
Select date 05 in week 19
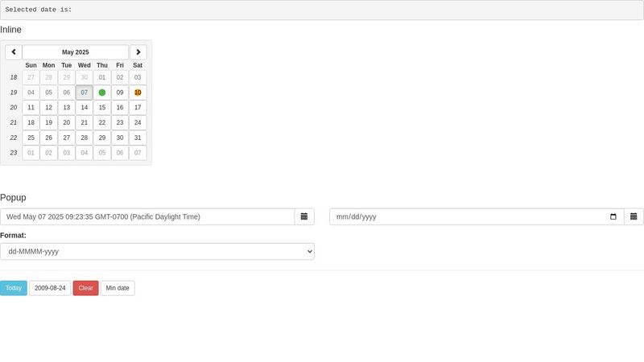(49, 93)
